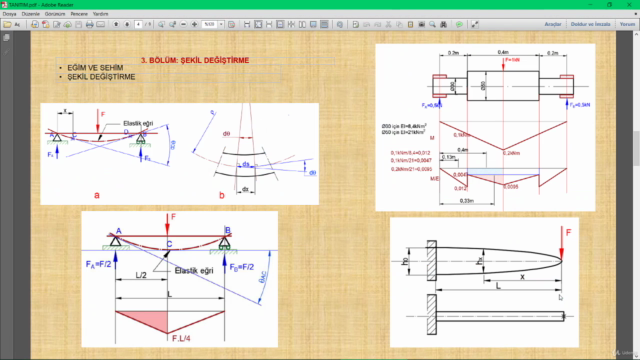Go to previous page with up arrow
Viewport: 640px width, 360px height.
pyautogui.click(x=116, y=24)
